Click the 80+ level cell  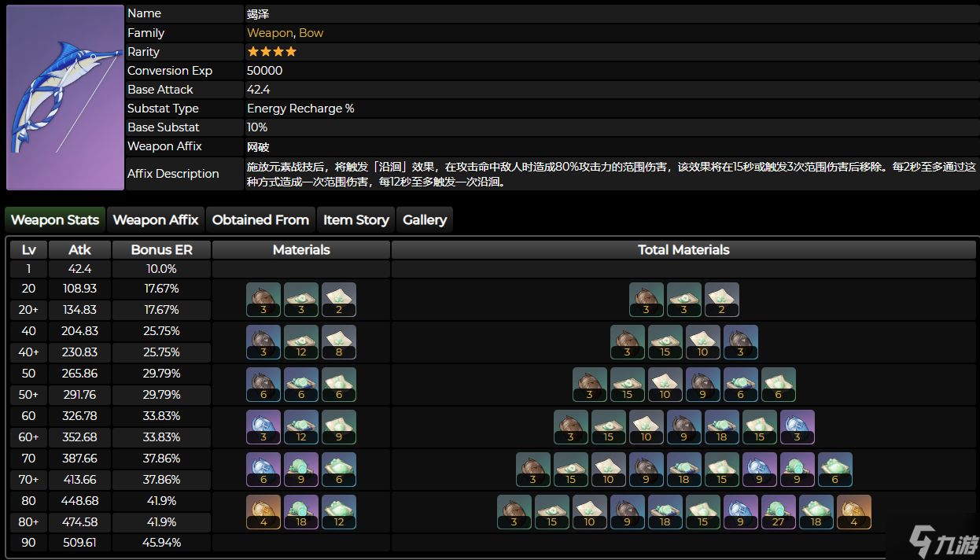28,522
